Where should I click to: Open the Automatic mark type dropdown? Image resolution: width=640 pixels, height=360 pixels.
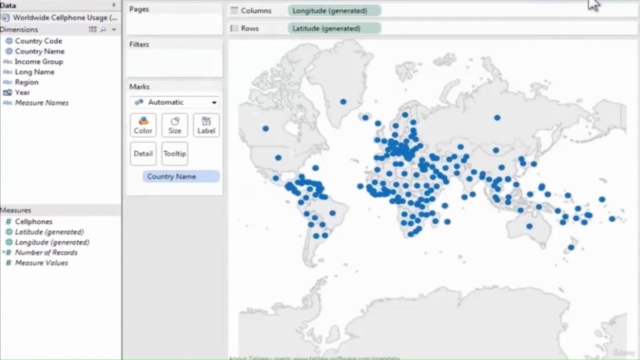[x=175, y=102]
